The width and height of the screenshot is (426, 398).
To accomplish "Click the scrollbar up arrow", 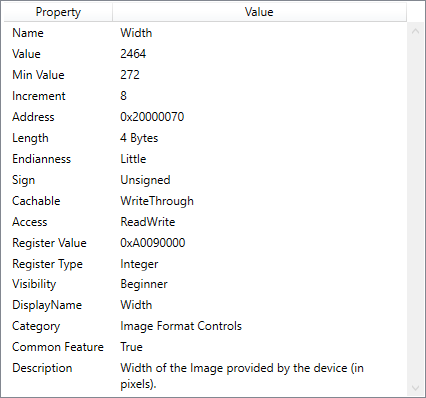I will pyautogui.click(x=415, y=31).
